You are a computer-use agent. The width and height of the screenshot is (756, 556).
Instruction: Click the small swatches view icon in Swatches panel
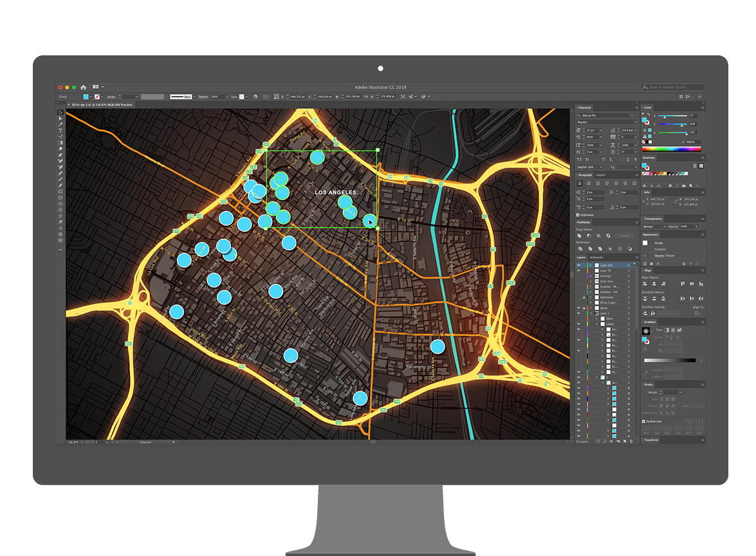click(695, 166)
